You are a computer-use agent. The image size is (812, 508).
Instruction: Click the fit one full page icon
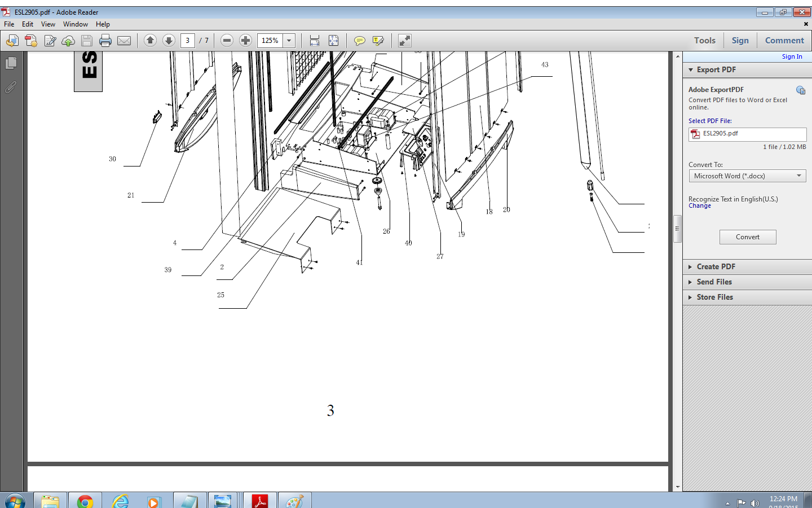[x=333, y=41]
